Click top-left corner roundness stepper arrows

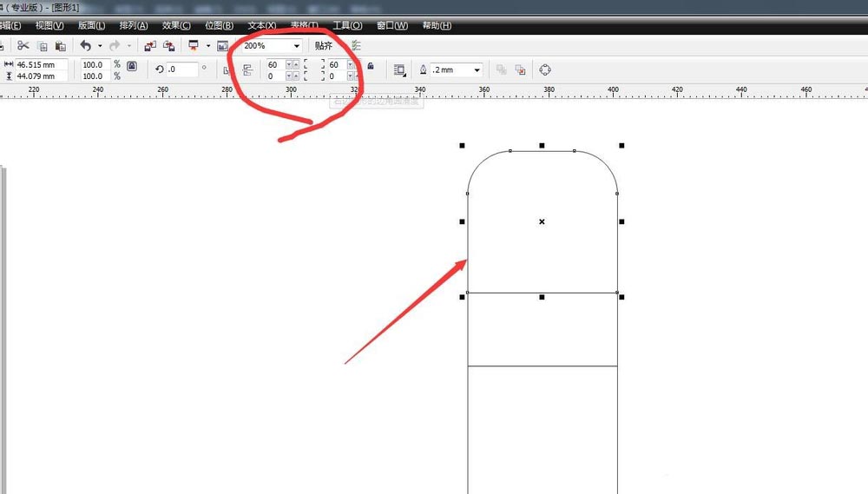[293, 65]
